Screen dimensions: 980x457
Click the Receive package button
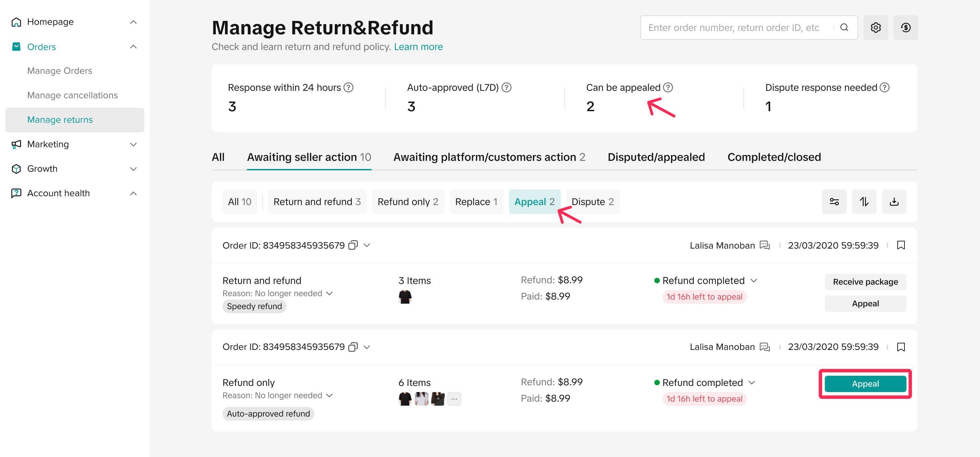pyautogui.click(x=865, y=282)
